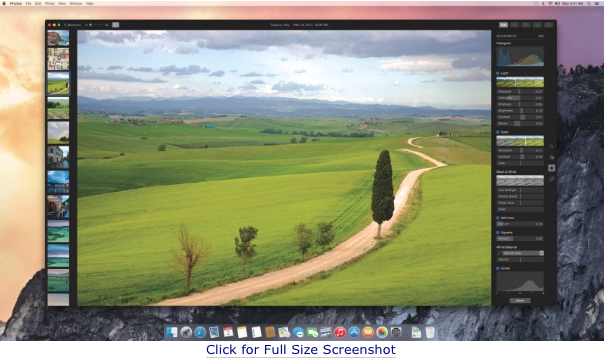This screenshot has width=616, height=362.
Task: Open orange iBooks icon in dock
Action: (368, 332)
